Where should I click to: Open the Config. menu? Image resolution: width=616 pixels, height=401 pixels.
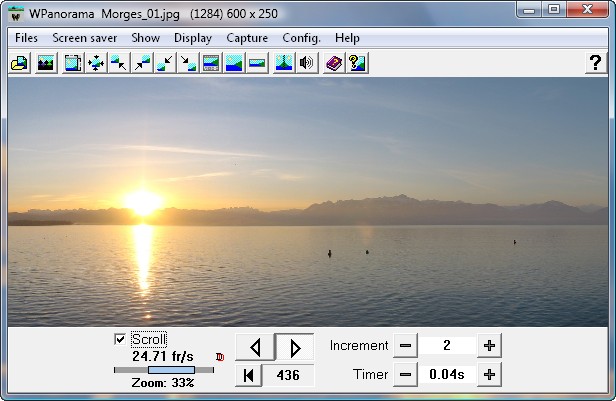[301, 38]
